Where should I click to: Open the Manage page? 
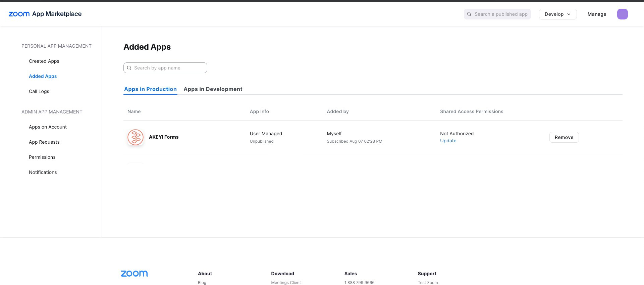tap(596, 14)
